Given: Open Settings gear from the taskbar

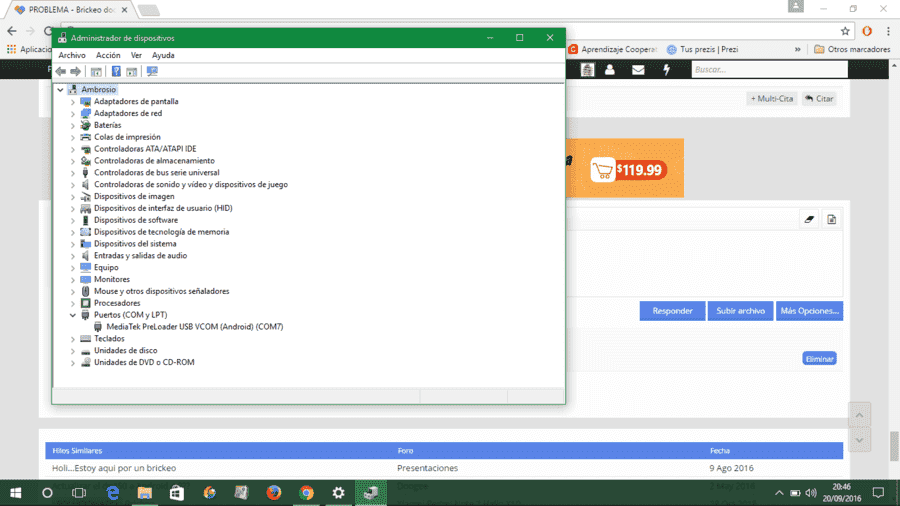Looking at the screenshot, I should [338, 493].
